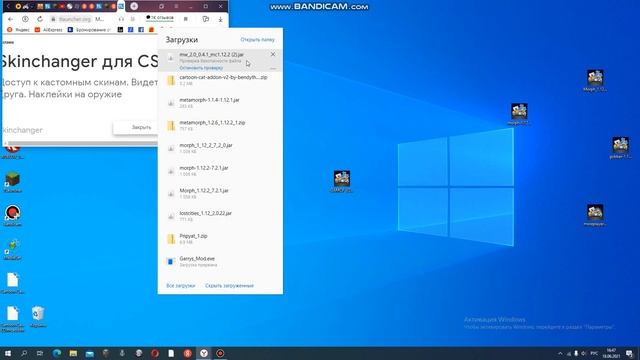
Task: Open the white document icon on taskbar
Action: pyautogui.click(x=171, y=353)
